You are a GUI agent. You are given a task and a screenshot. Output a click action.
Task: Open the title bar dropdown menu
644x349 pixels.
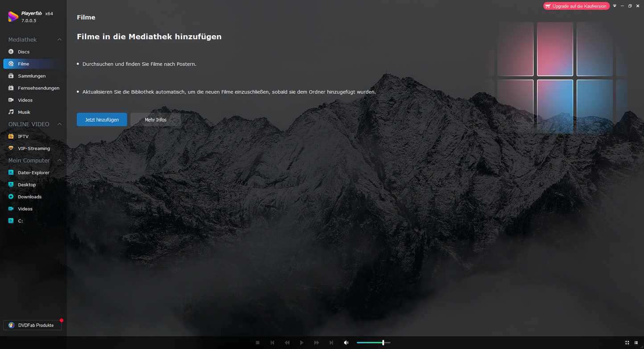pyautogui.click(x=615, y=6)
